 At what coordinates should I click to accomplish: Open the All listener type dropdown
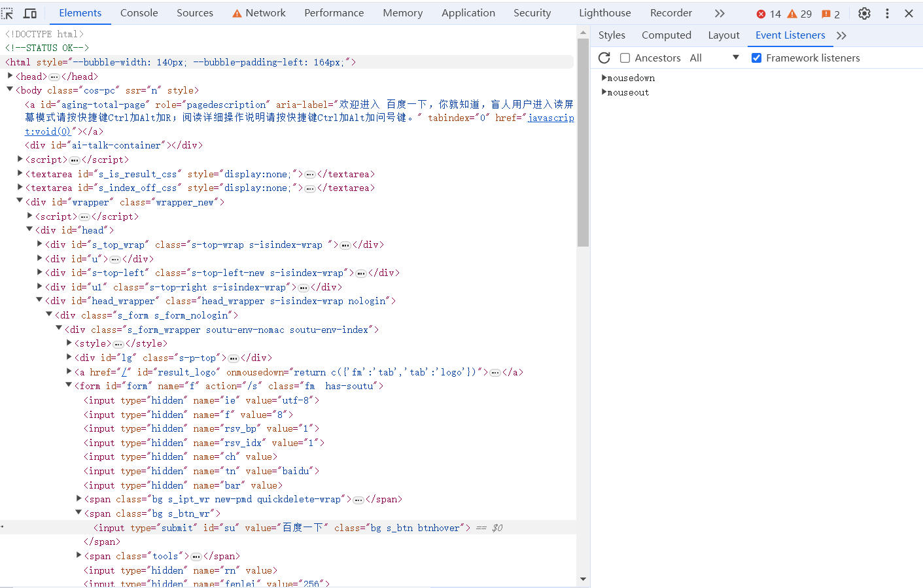point(714,58)
